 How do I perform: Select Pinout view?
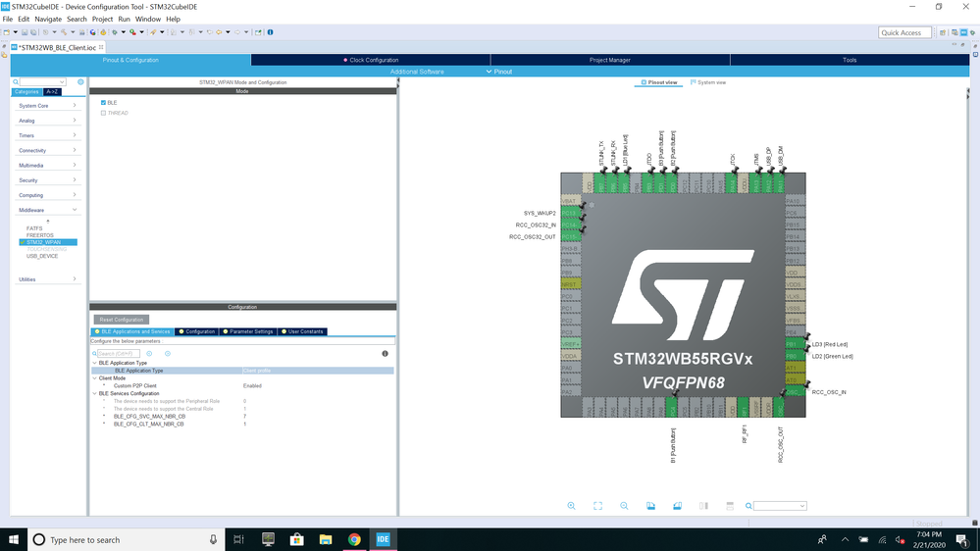coord(659,82)
